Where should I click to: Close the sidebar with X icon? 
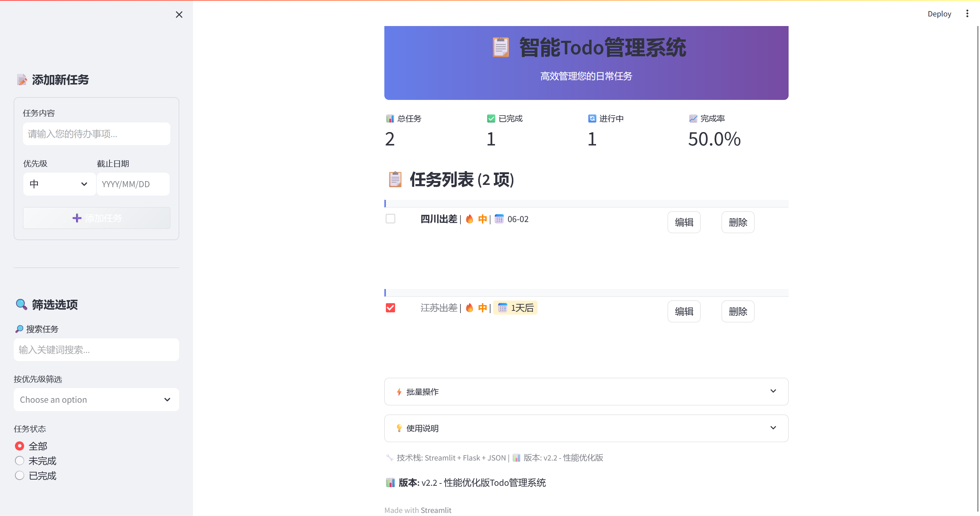(179, 15)
